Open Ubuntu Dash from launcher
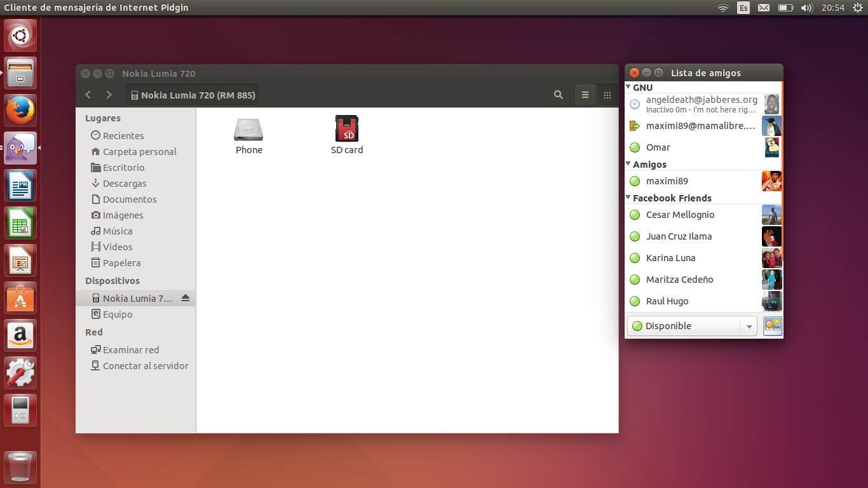The image size is (868, 488). pos(20,36)
